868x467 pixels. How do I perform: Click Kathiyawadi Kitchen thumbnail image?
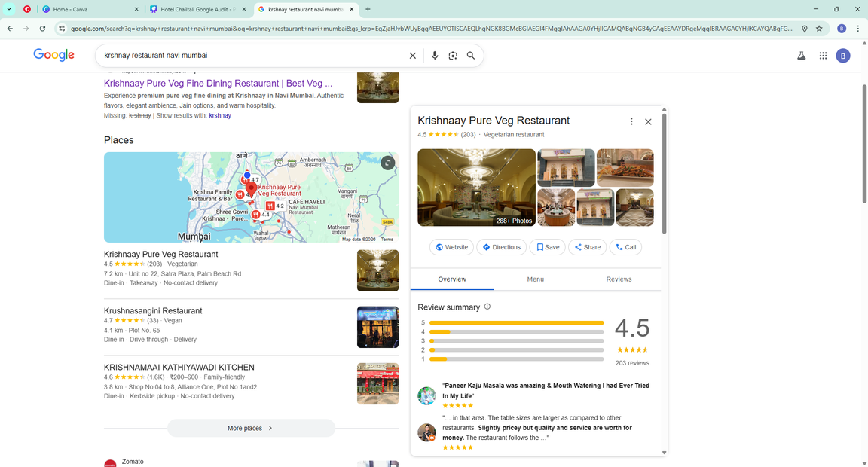point(377,383)
